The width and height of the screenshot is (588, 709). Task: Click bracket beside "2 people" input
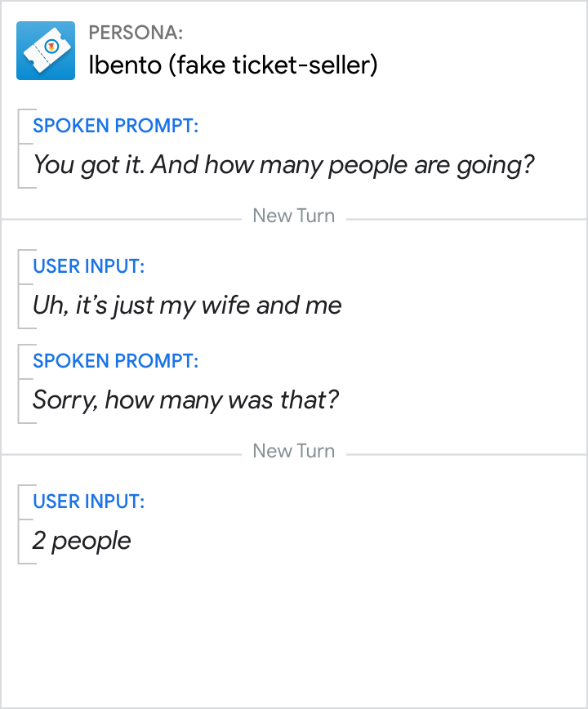point(21,524)
